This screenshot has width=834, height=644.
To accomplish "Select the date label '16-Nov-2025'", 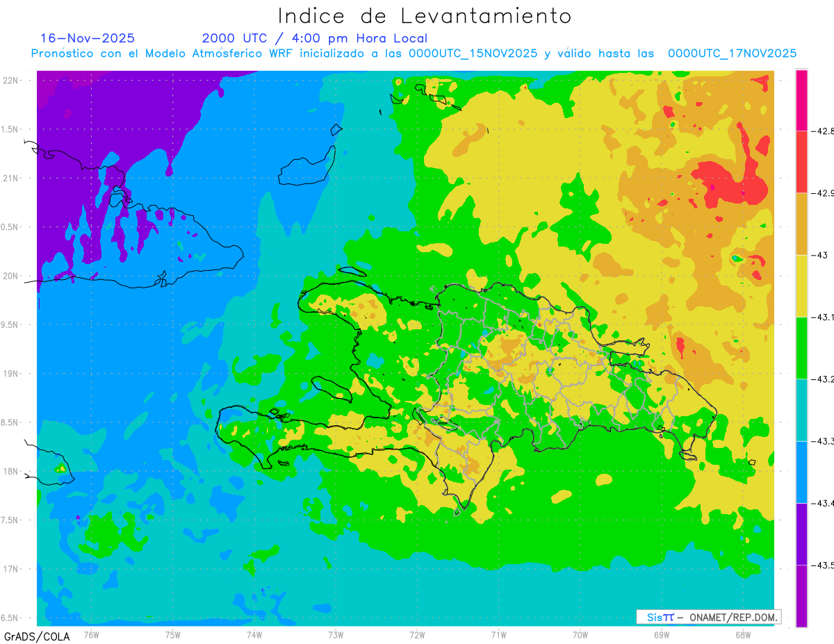I will (x=88, y=38).
